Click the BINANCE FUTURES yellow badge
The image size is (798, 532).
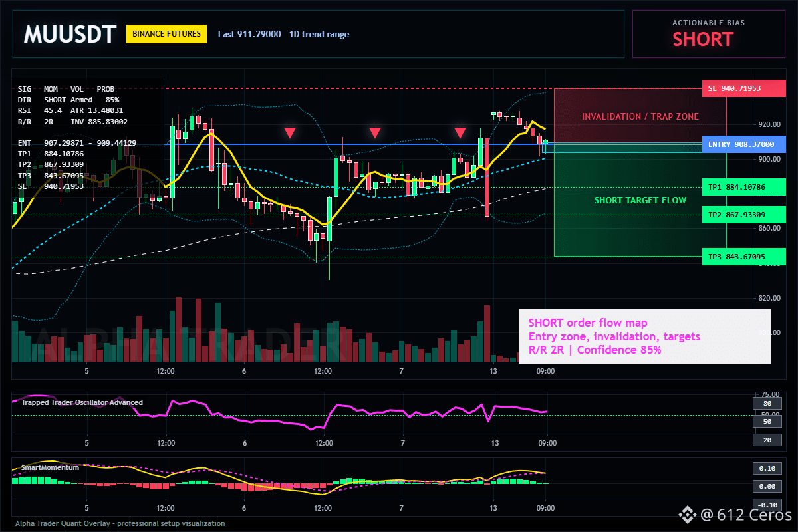[x=167, y=34]
